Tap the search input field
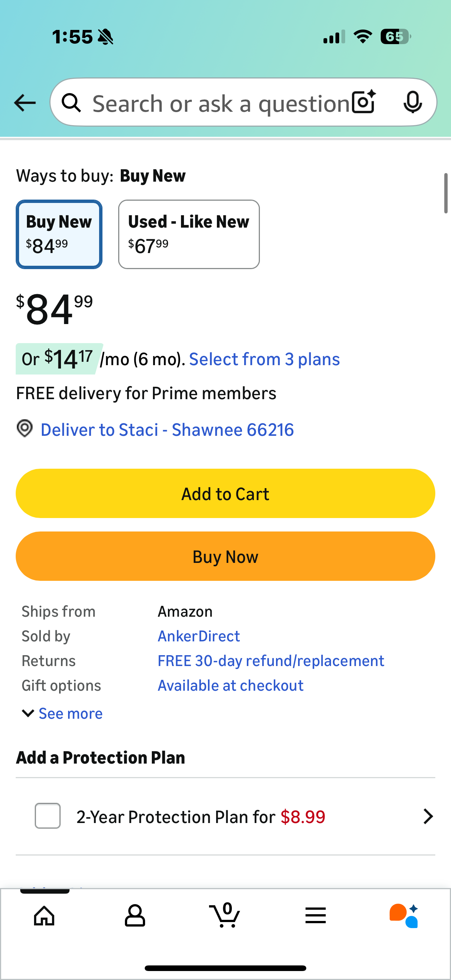 [x=221, y=103]
